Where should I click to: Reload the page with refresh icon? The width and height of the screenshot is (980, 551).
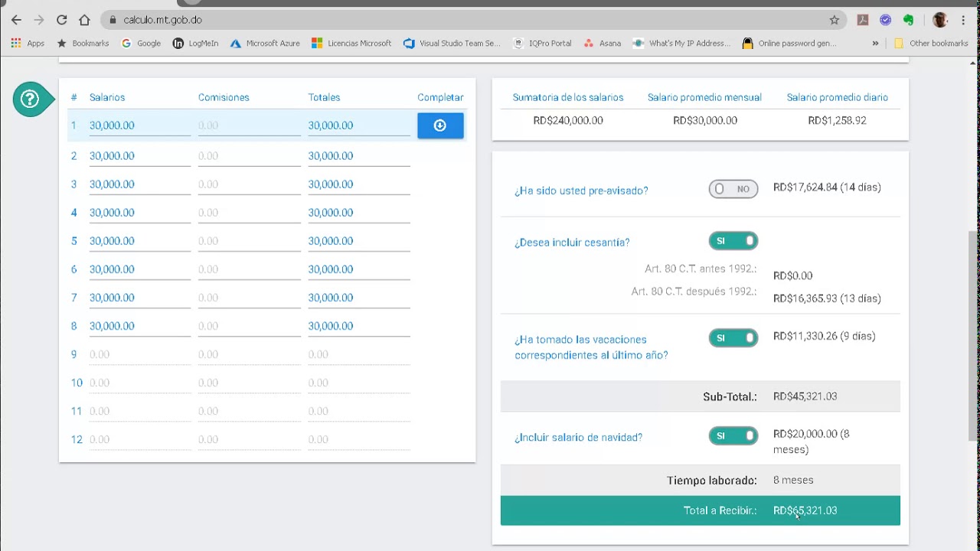point(62,20)
